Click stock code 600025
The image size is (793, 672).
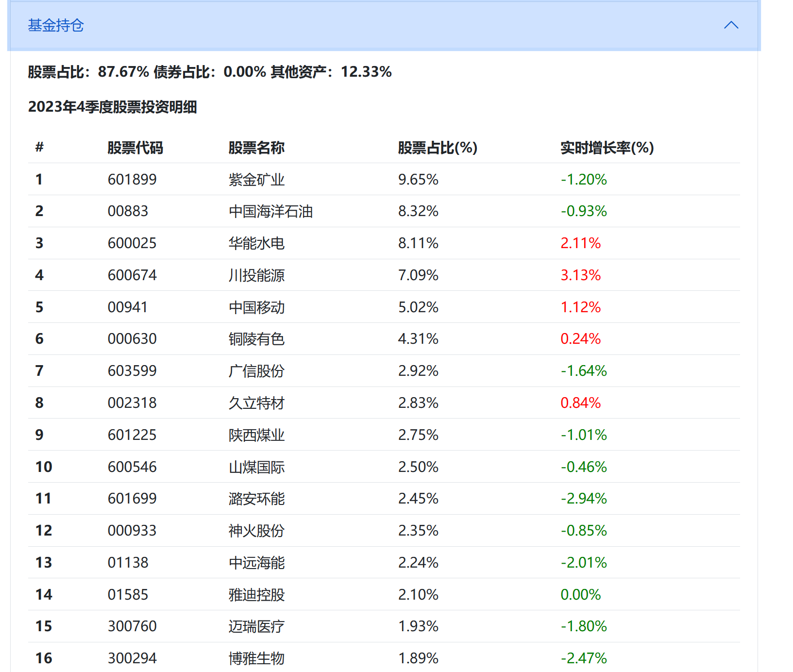(132, 243)
